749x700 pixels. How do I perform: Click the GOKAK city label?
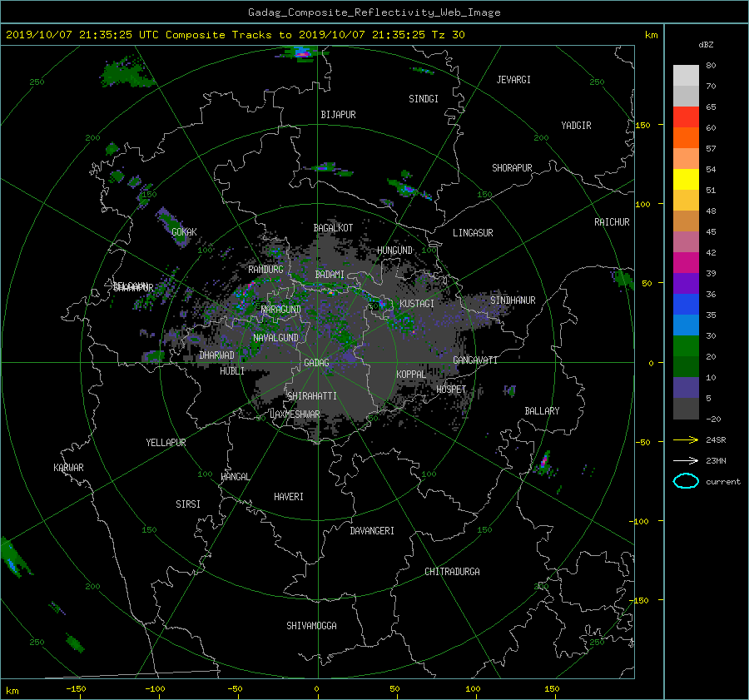pyautogui.click(x=184, y=232)
